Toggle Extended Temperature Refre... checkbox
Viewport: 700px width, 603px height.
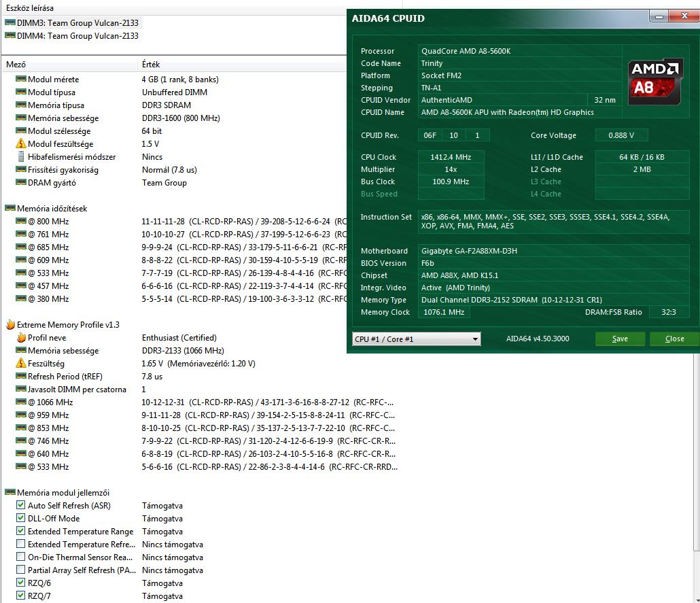20,544
